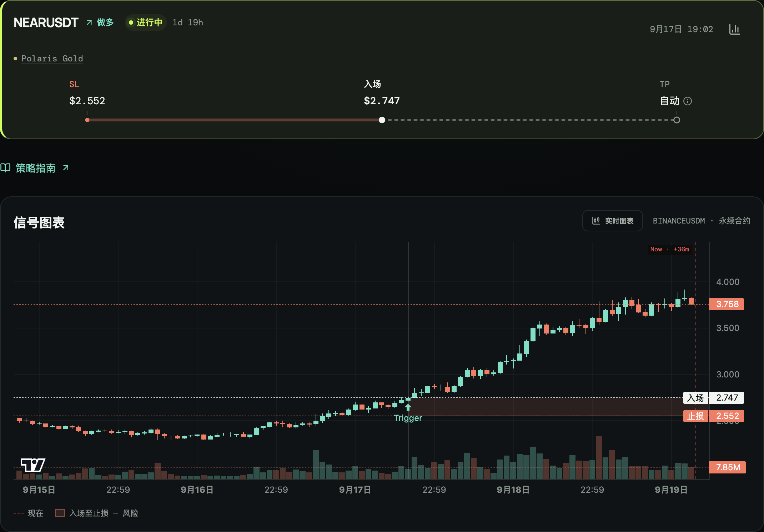764x532 pixels.
Task: Click the 3.500 price axis label
Action: point(728,328)
